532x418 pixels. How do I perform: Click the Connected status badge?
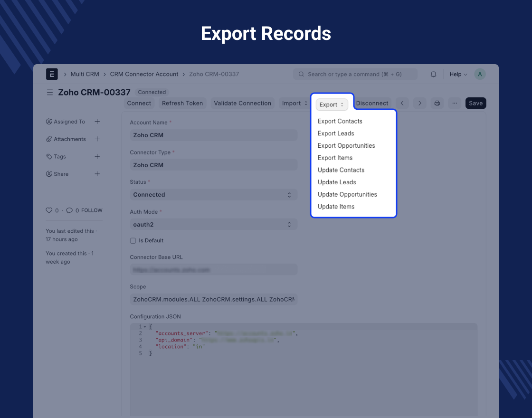152,92
